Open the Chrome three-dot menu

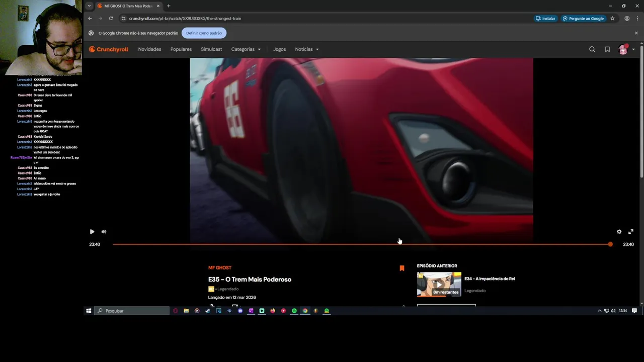(637, 19)
